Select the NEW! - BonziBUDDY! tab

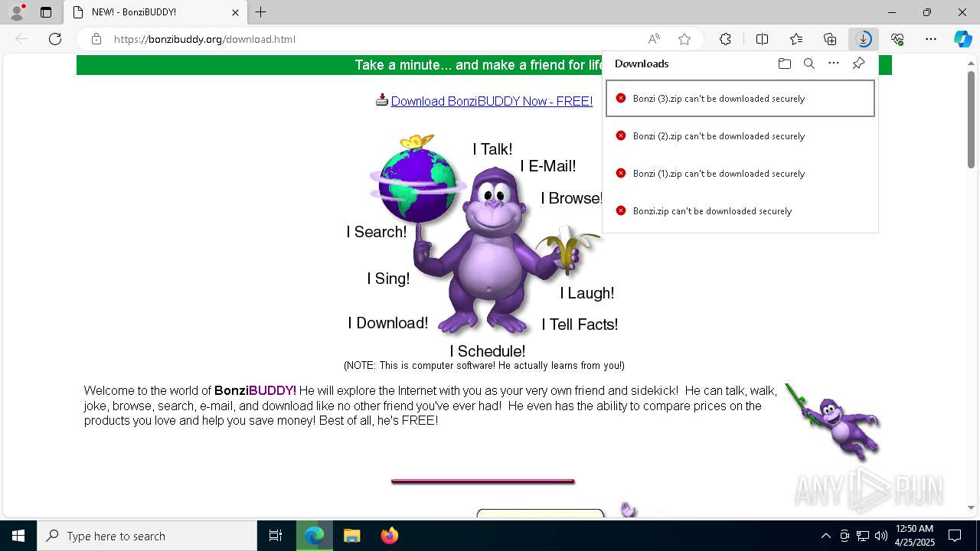tap(156, 12)
